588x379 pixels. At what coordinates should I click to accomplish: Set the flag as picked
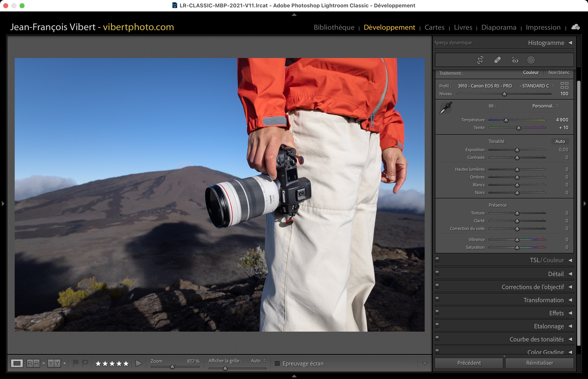pos(76,363)
